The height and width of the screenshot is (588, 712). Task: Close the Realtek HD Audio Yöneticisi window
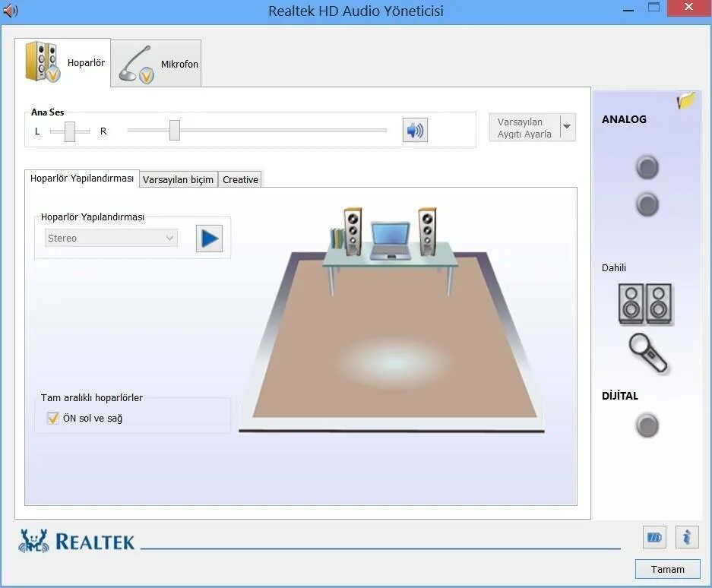689,8
